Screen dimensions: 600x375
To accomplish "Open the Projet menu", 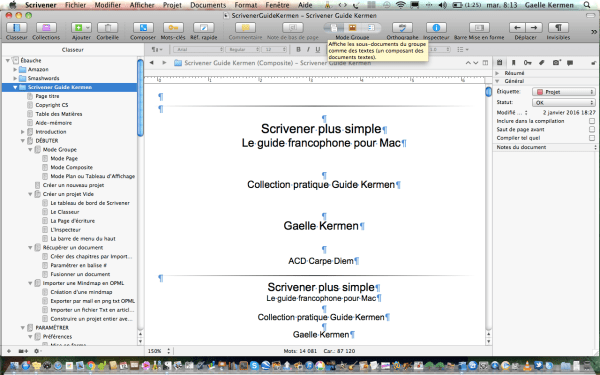I will click(x=173, y=5).
